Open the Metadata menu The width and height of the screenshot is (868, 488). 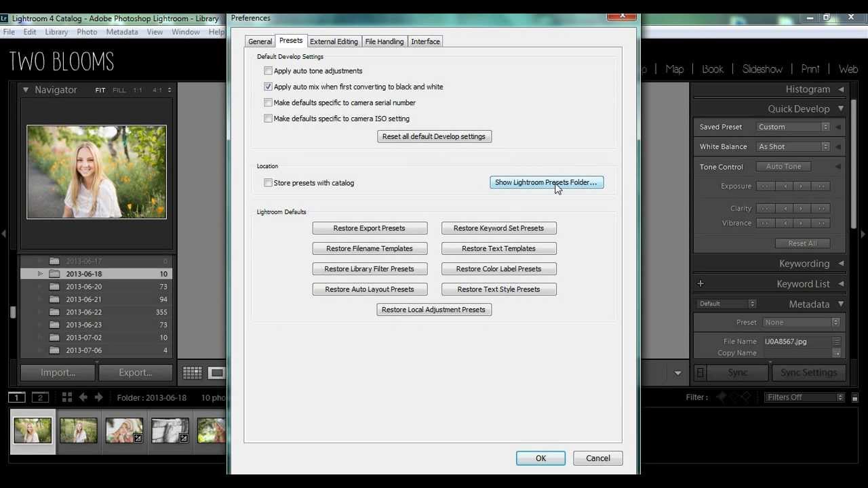click(x=122, y=32)
